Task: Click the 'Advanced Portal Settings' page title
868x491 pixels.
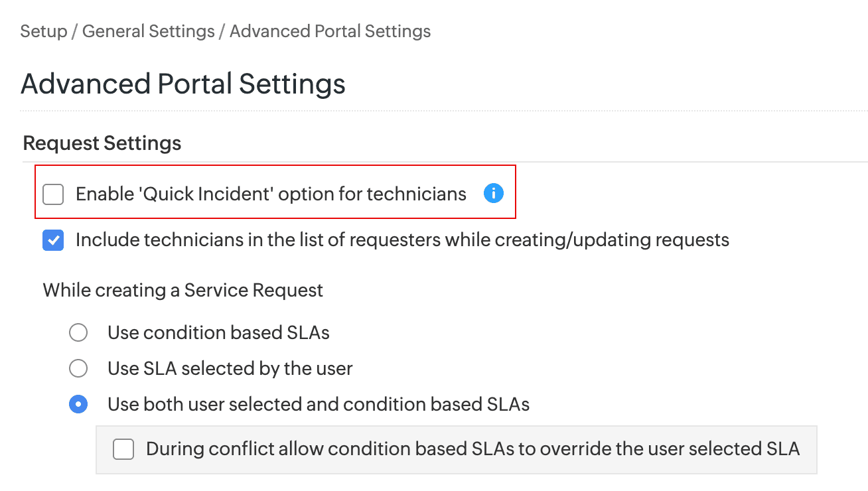Action: (x=183, y=84)
